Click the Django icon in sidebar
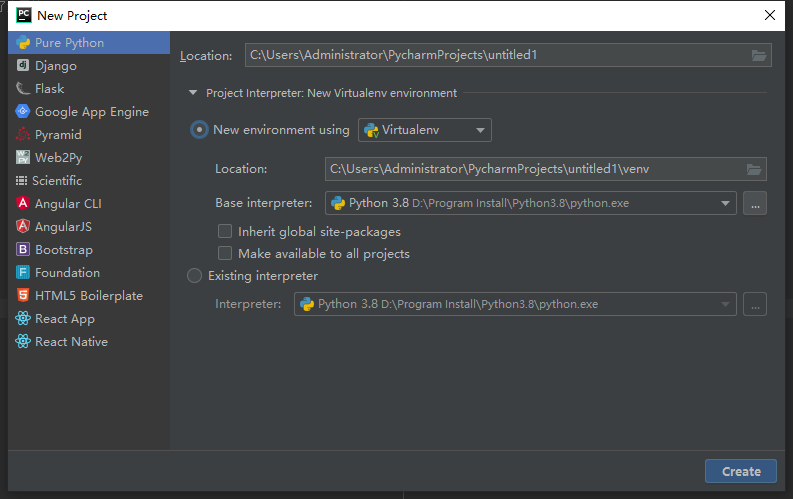 (x=23, y=65)
